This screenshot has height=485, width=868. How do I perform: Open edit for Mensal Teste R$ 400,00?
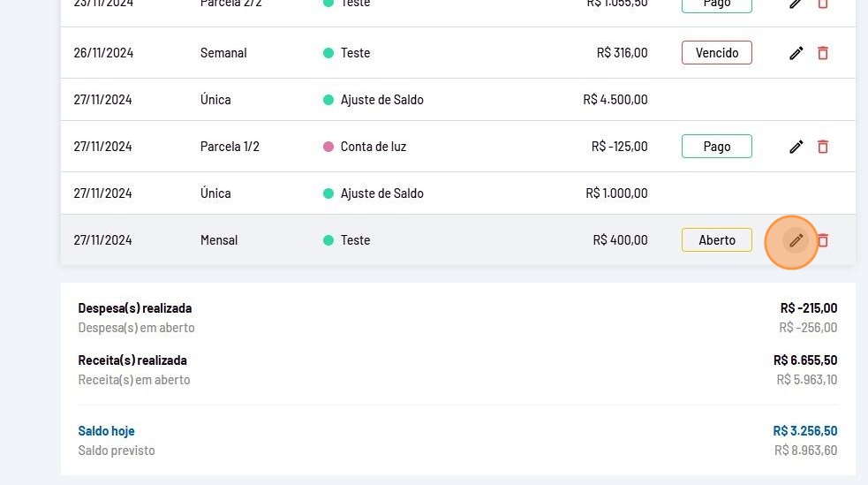[796, 240]
